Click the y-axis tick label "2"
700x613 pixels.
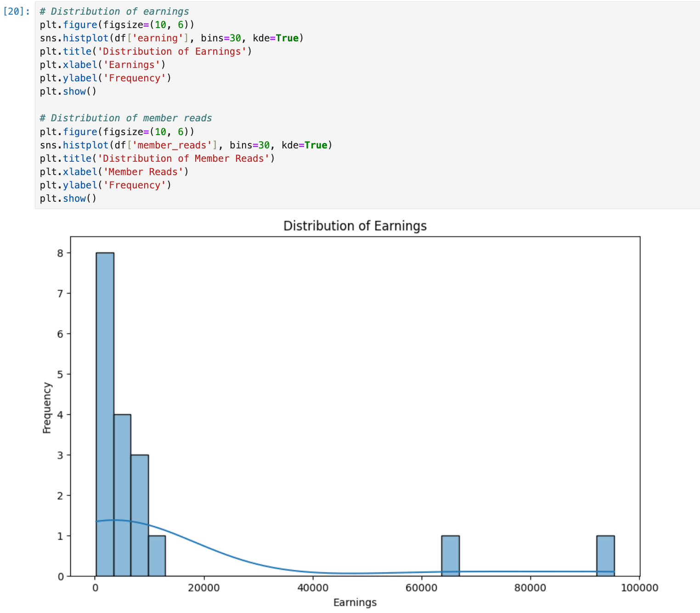click(x=61, y=495)
